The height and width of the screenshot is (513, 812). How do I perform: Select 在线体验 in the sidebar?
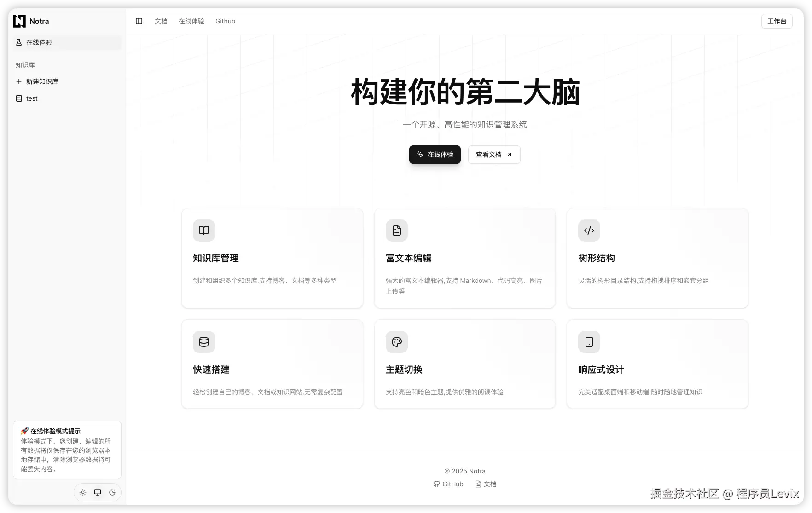39,42
